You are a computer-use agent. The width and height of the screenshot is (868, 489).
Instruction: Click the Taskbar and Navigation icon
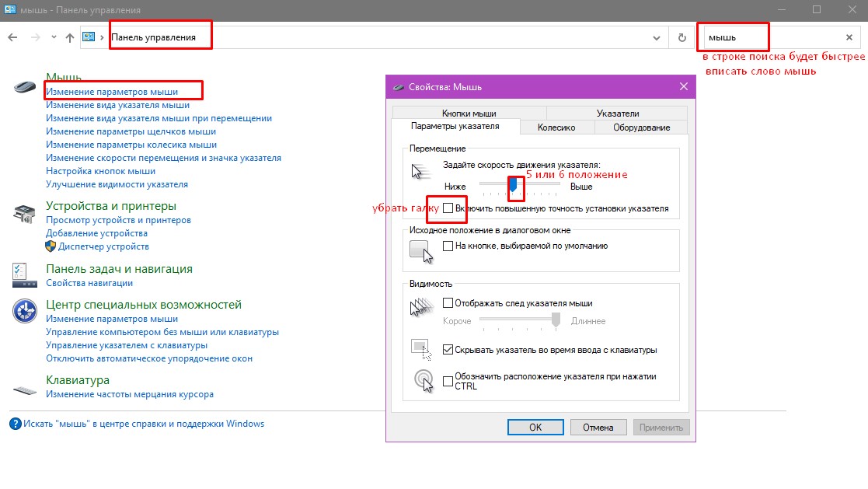click(x=24, y=275)
